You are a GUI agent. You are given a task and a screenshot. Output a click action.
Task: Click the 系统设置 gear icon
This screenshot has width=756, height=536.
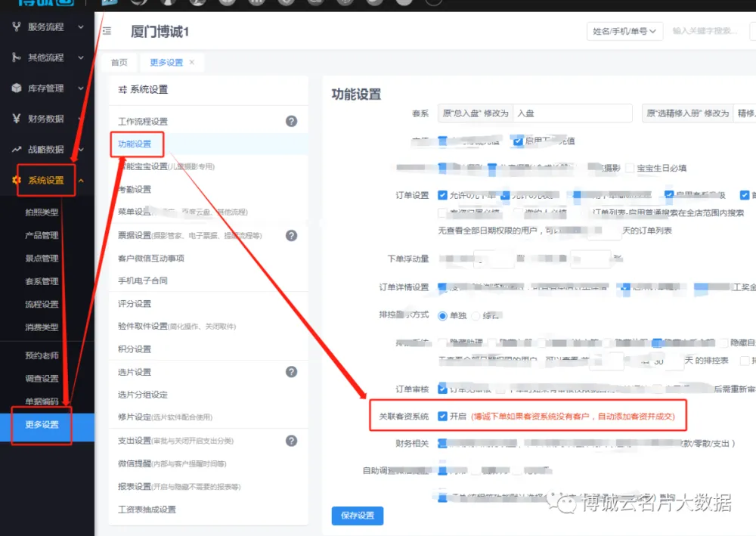[16, 181]
